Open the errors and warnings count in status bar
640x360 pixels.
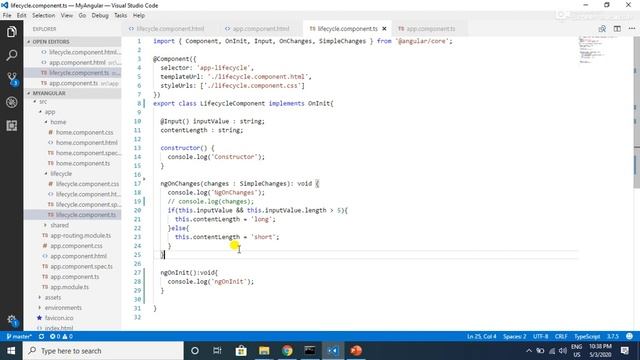tap(61, 336)
